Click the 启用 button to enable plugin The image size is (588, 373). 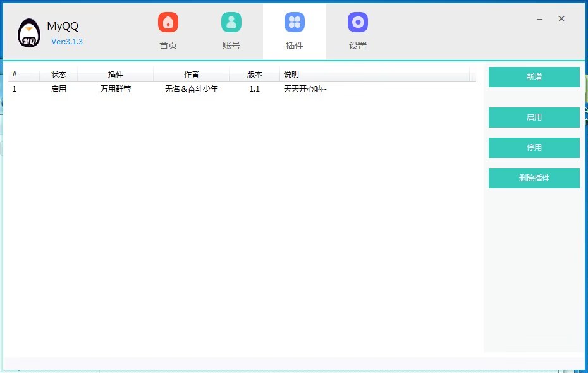[534, 118]
